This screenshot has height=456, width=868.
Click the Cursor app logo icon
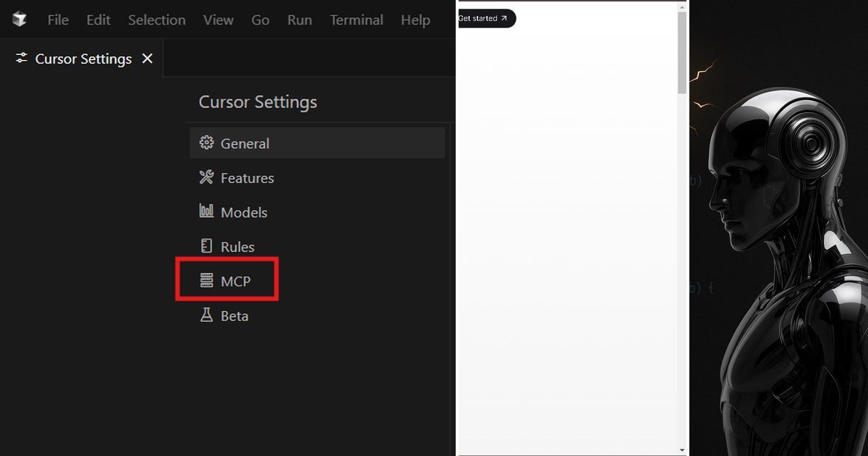[x=20, y=20]
